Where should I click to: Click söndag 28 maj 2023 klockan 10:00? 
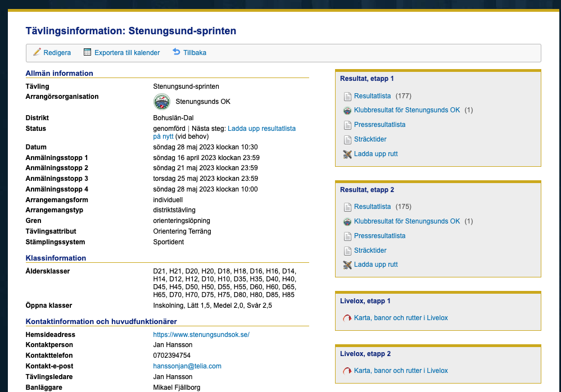pos(205,189)
